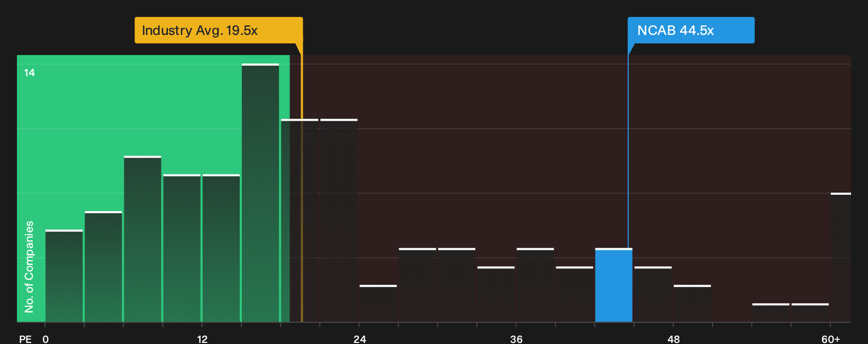This screenshot has height=344, width=868.
Task: Select the highlighted blue NCAB bar
Action: (613, 285)
